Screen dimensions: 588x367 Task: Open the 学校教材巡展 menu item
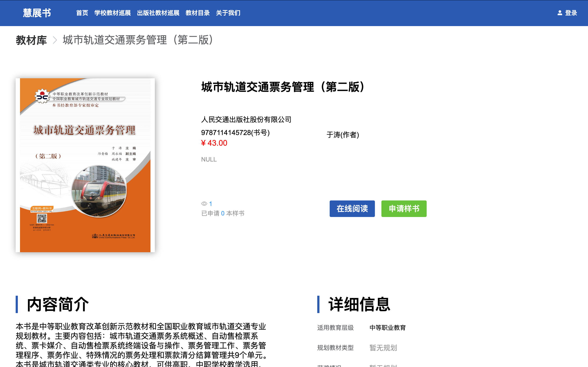(x=112, y=13)
